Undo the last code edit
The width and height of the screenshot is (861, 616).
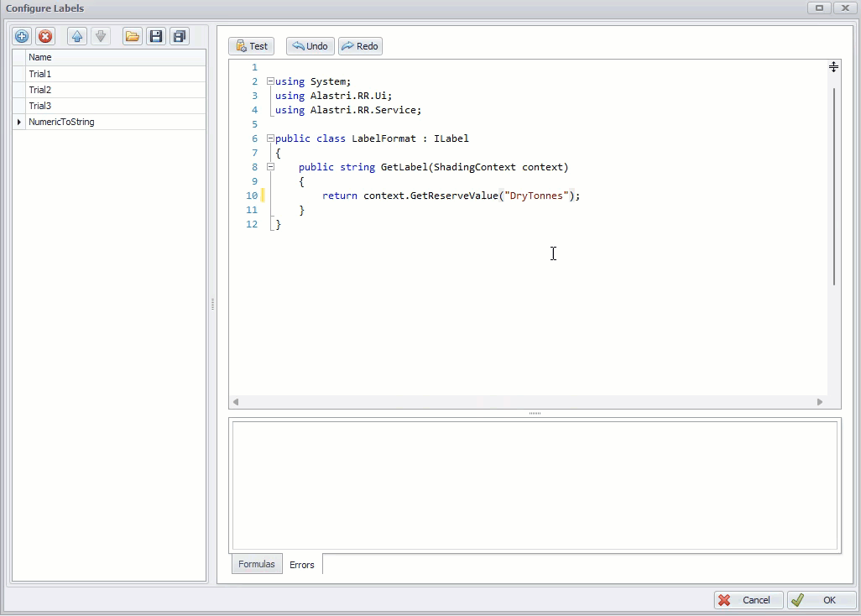pyautogui.click(x=310, y=46)
